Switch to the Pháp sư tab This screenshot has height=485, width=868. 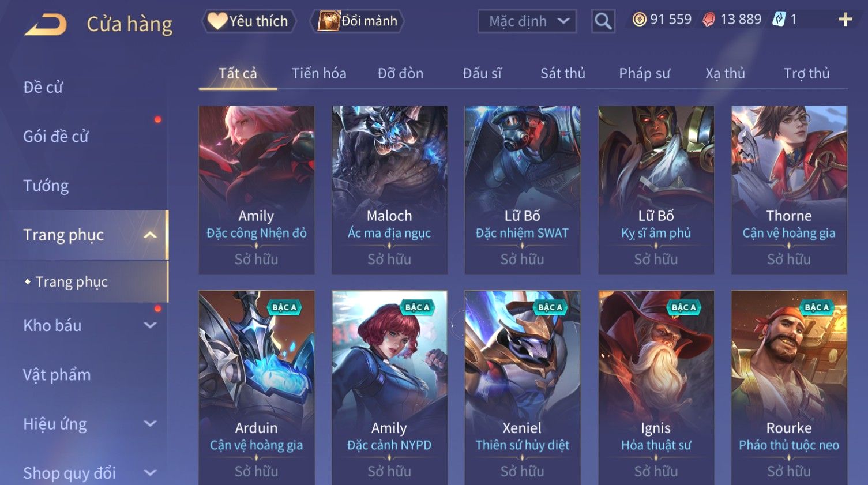pos(644,73)
